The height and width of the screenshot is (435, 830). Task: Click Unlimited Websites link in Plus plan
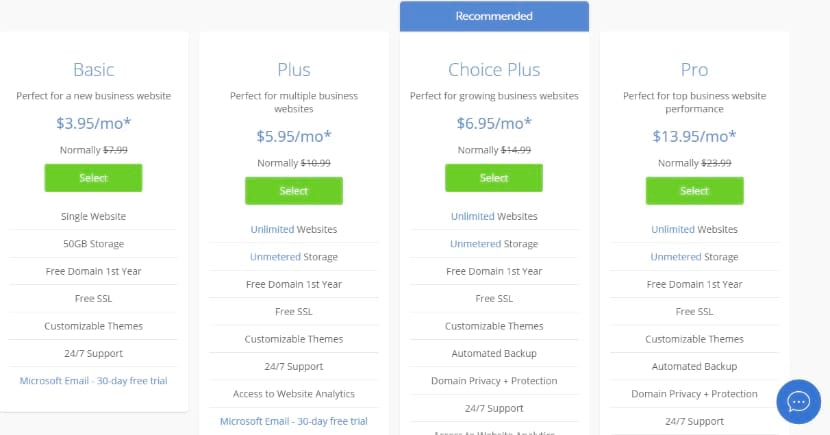(x=272, y=230)
